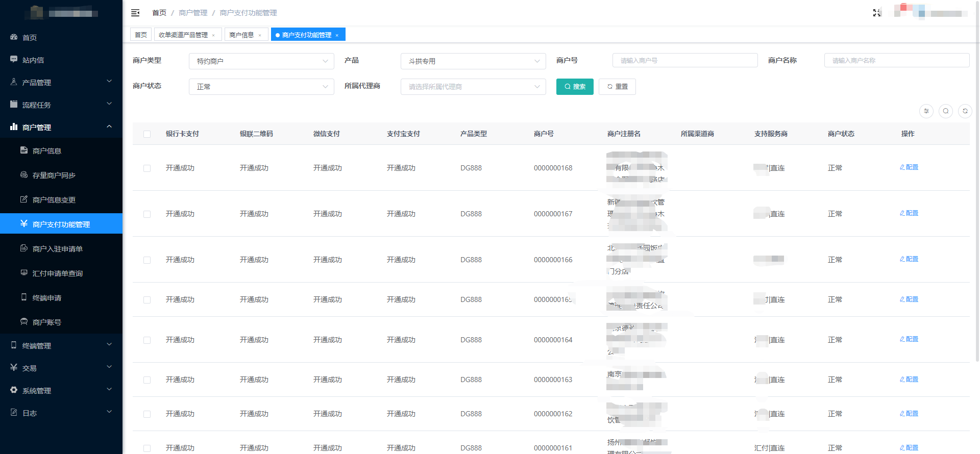
Task: Switch to the 首页 tab
Action: coord(141,35)
